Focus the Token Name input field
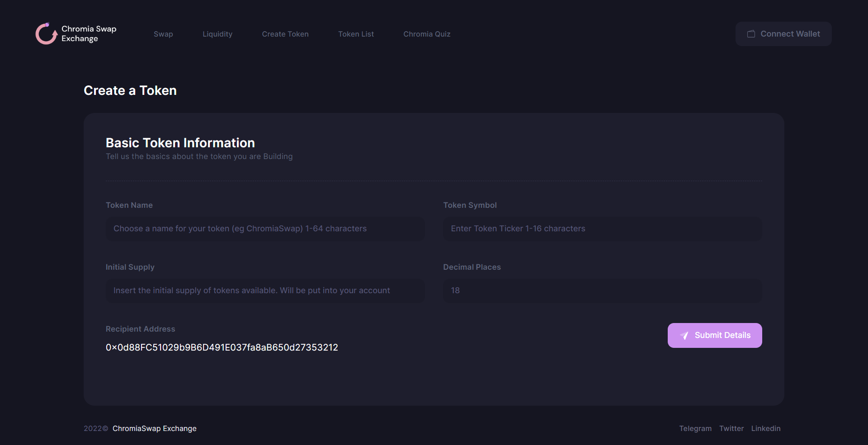Image resolution: width=868 pixels, height=445 pixels. [x=265, y=229]
